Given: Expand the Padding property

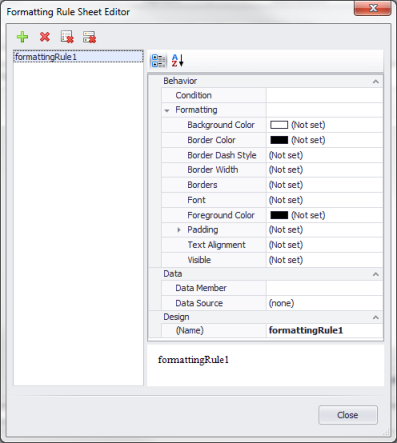Looking at the screenshot, I should [x=179, y=230].
